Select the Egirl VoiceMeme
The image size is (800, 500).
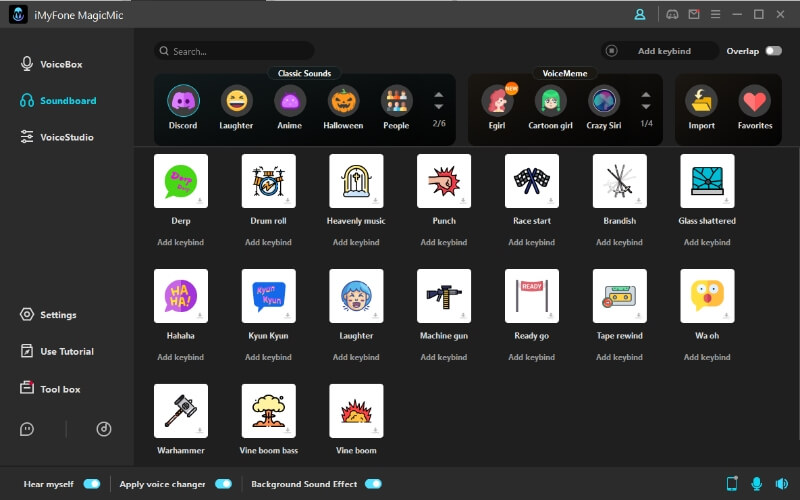497,101
